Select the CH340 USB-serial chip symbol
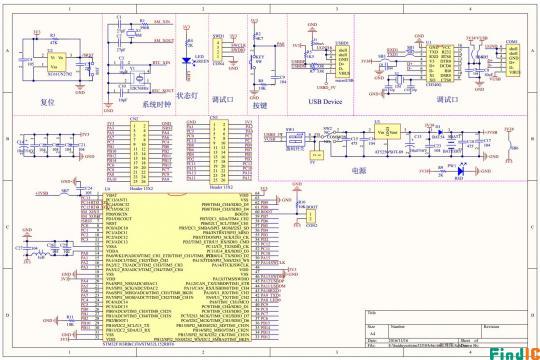Screen dimensions: 540x360 (439, 63)
